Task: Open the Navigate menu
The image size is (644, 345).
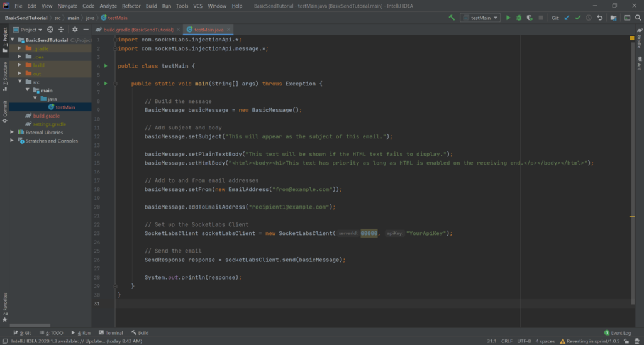Action: 67,6
